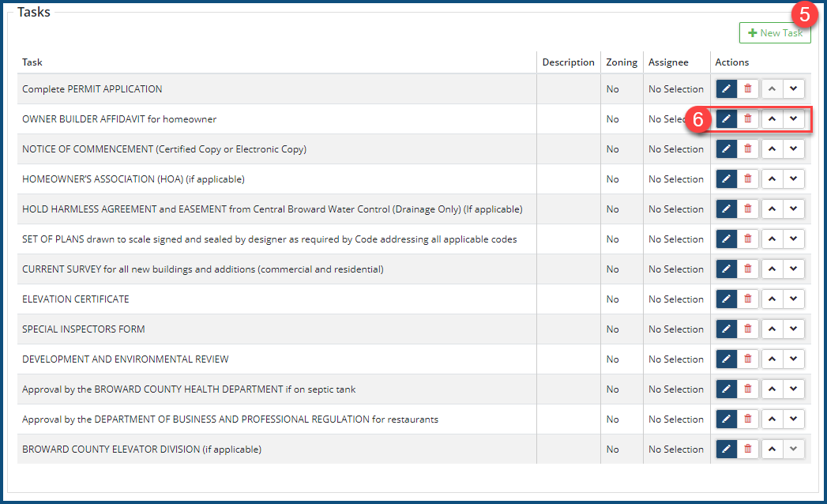Viewport: 827px width, 504px height.
Task: Click the Assignee column header
Action: 668,62
